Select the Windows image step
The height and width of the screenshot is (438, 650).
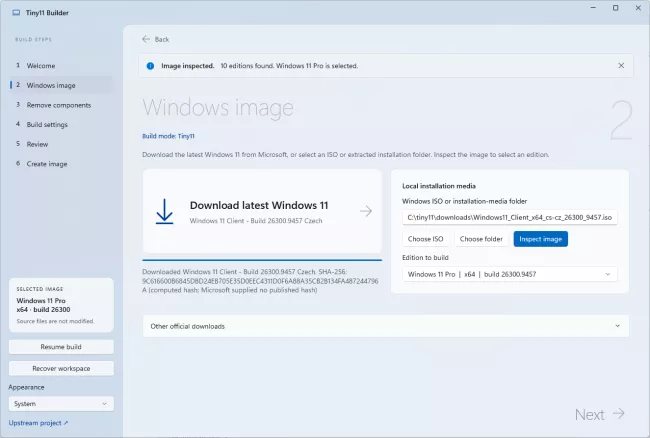tap(61, 85)
